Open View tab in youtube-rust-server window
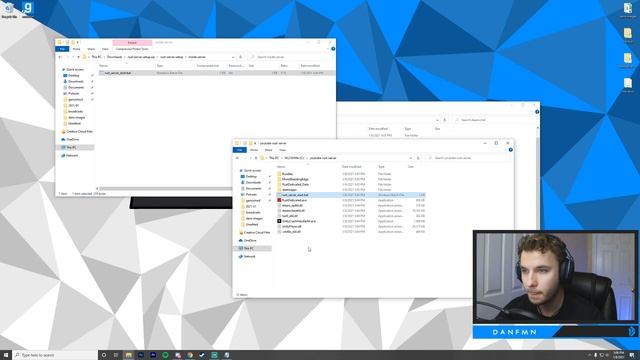This screenshot has height=360, width=640. pos(282,150)
